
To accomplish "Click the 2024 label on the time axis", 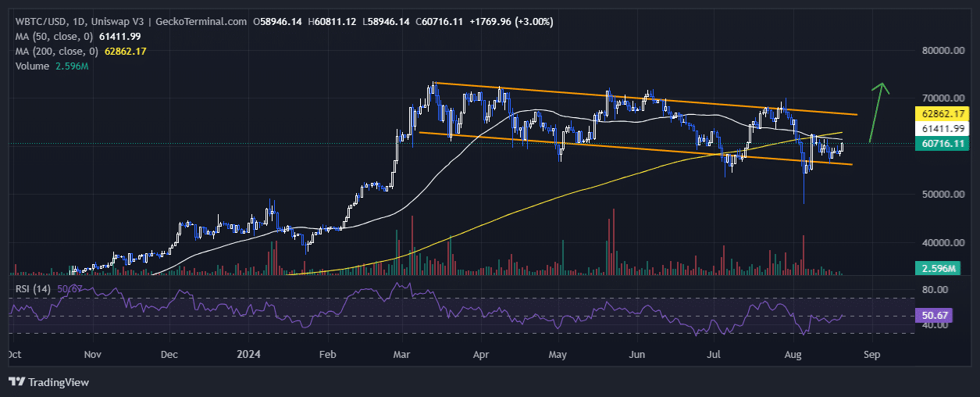I will pos(248,354).
